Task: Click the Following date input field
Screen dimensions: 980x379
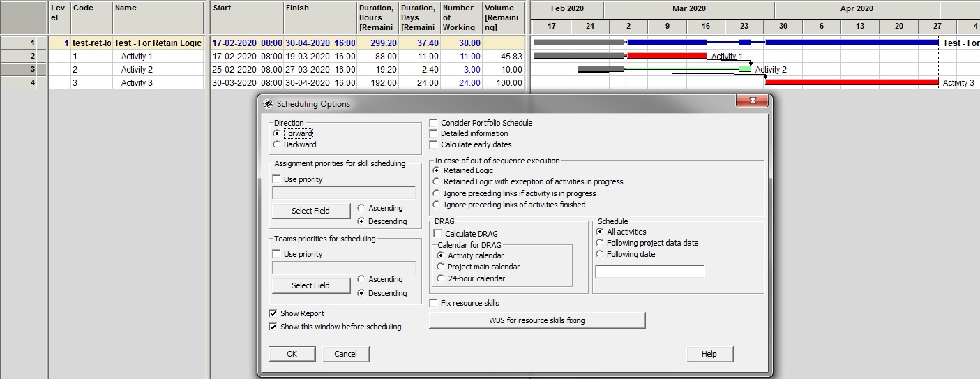Action: pyautogui.click(x=649, y=272)
